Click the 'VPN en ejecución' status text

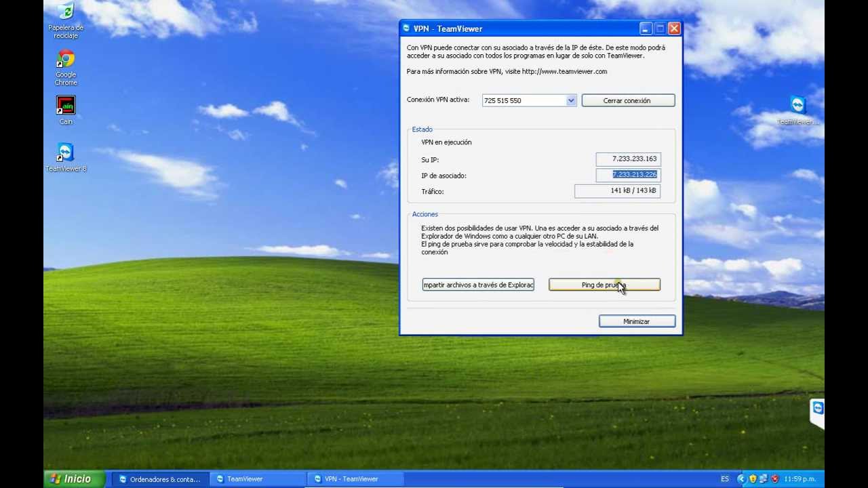click(446, 142)
